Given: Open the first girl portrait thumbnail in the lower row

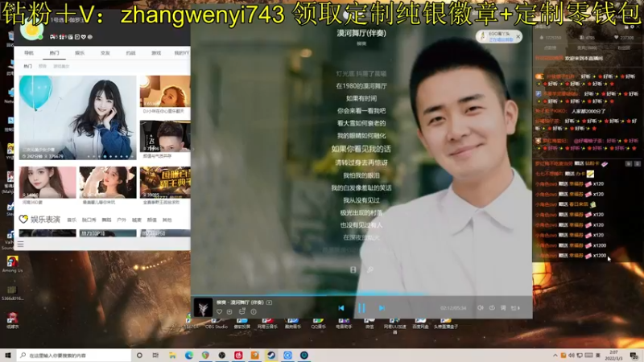Looking at the screenshot, I should [x=47, y=183].
